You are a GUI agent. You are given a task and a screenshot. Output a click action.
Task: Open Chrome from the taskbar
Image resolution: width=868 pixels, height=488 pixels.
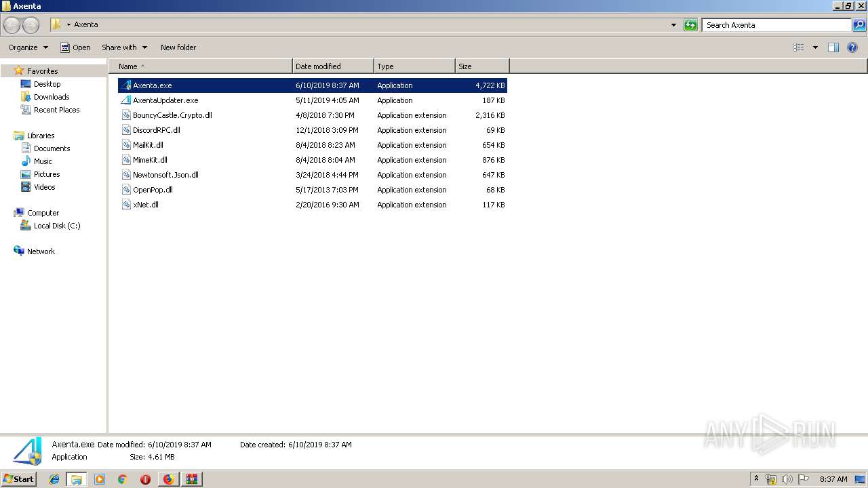coord(123,479)
